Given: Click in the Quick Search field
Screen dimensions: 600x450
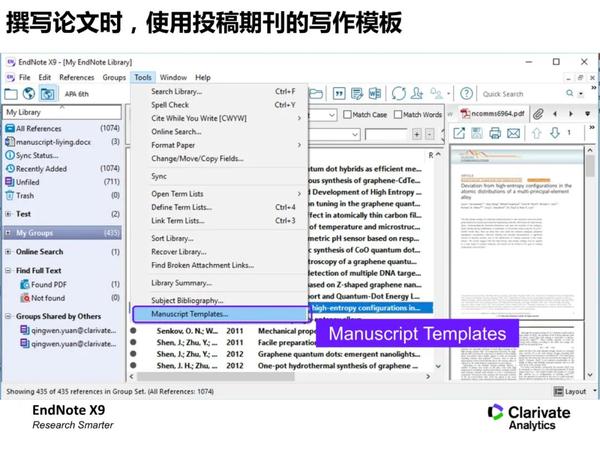Looking at the screenshot, I should [521, 94].
